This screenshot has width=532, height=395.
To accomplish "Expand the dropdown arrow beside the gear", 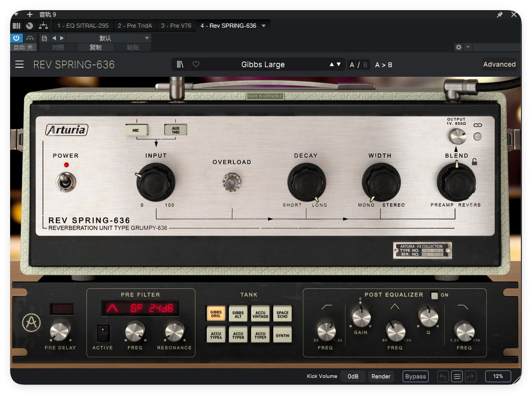I will tap(468, 47).
